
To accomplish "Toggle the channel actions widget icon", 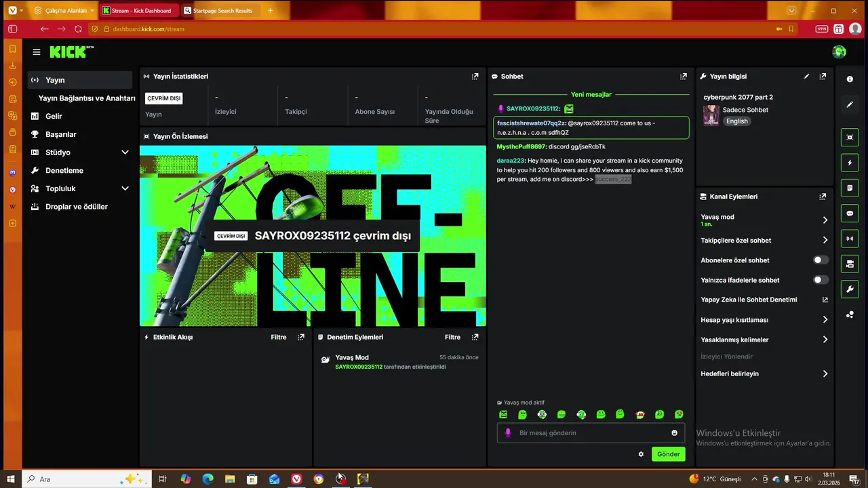I will (850, 264).
